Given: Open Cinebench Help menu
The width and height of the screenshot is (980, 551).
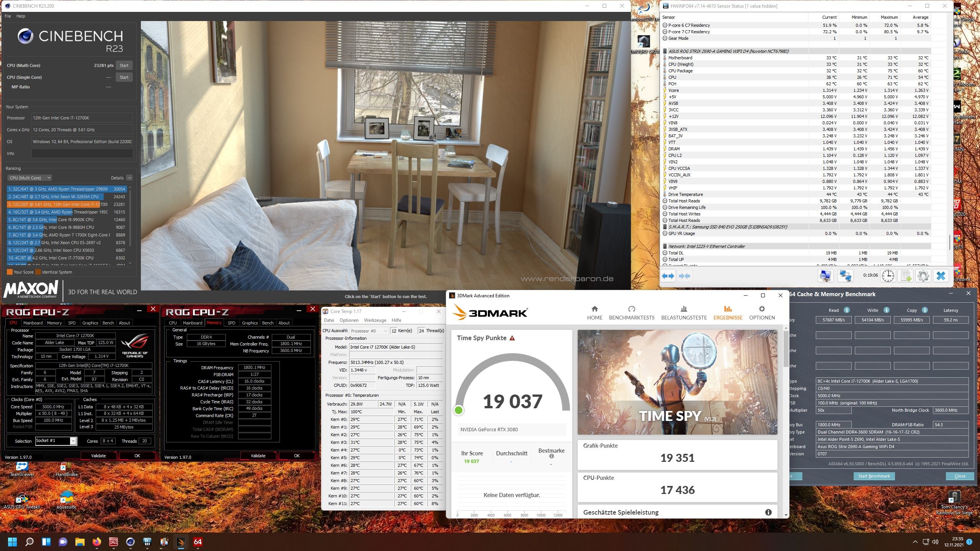Looking at the screenshot, I should pyautogui.click(x=21, y=16).
